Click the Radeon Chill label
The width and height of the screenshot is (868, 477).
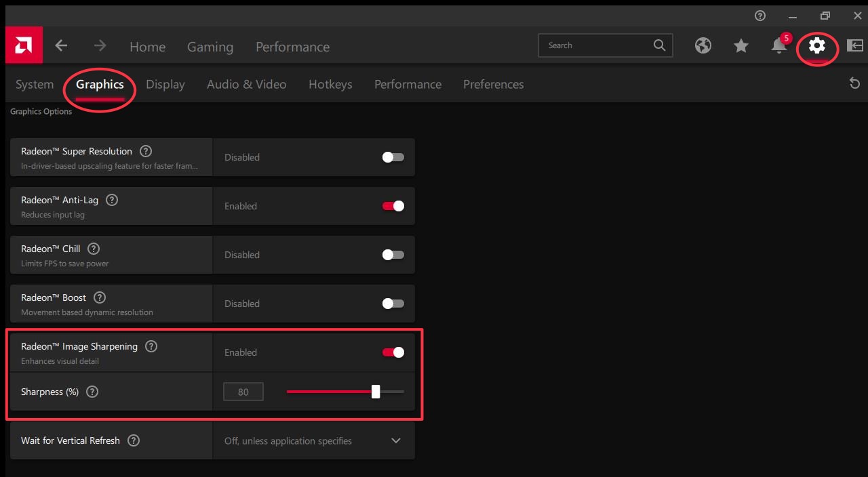tap(51, 249)
